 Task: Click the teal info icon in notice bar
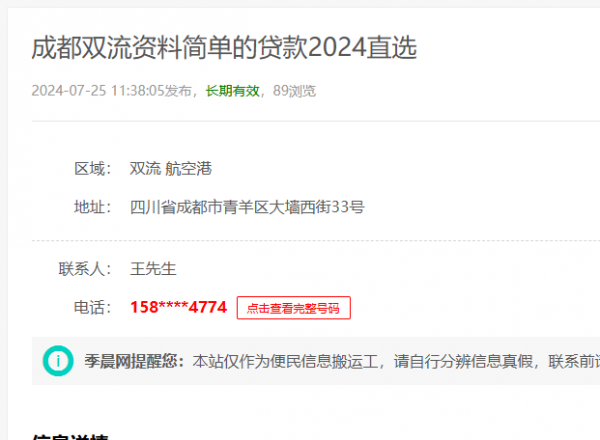(58, 361)
